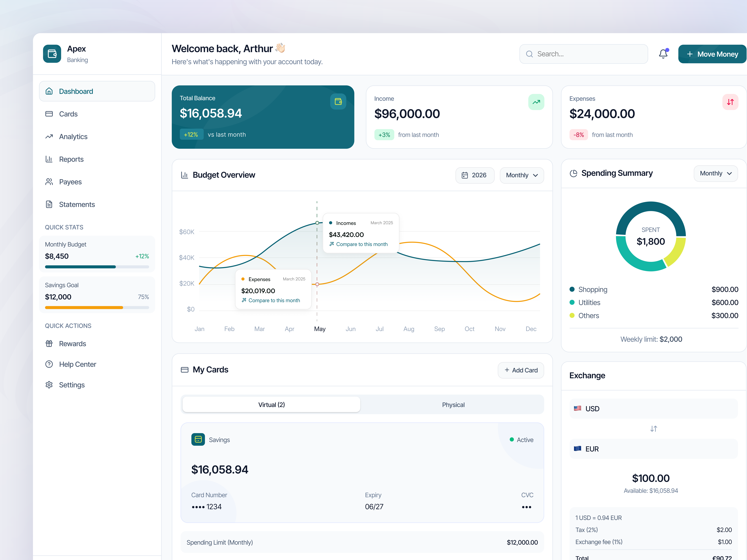Click the Shopping legend color dot

pyautogui.click(x=572, y=289)
